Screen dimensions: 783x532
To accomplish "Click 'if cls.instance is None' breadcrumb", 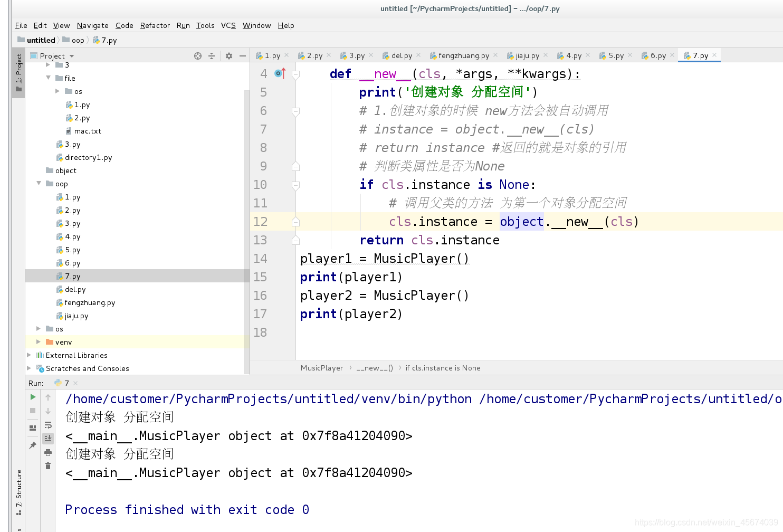I will coord(443,368).
